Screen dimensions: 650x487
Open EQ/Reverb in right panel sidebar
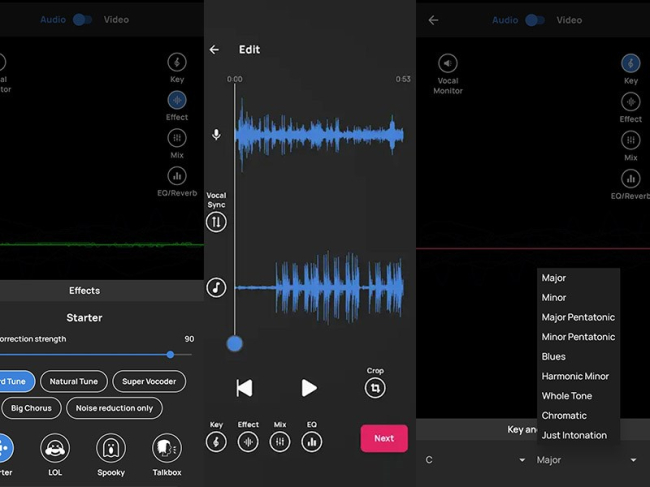[x=631, y=179]
